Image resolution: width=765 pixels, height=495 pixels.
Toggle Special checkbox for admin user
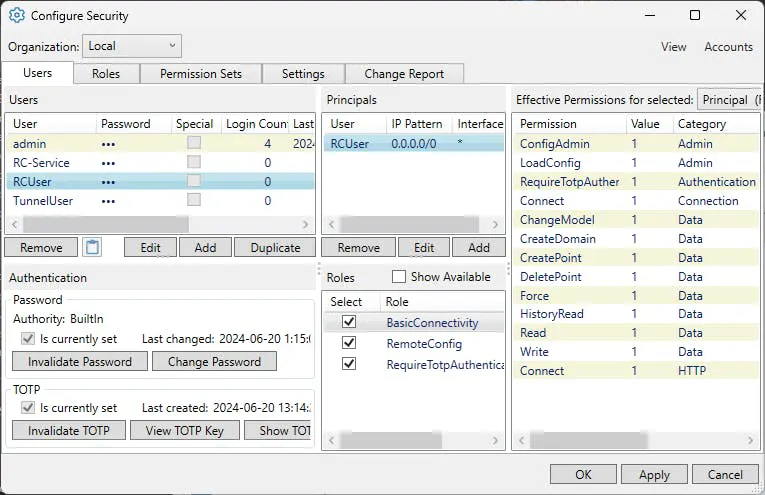(x=194, y=144)
